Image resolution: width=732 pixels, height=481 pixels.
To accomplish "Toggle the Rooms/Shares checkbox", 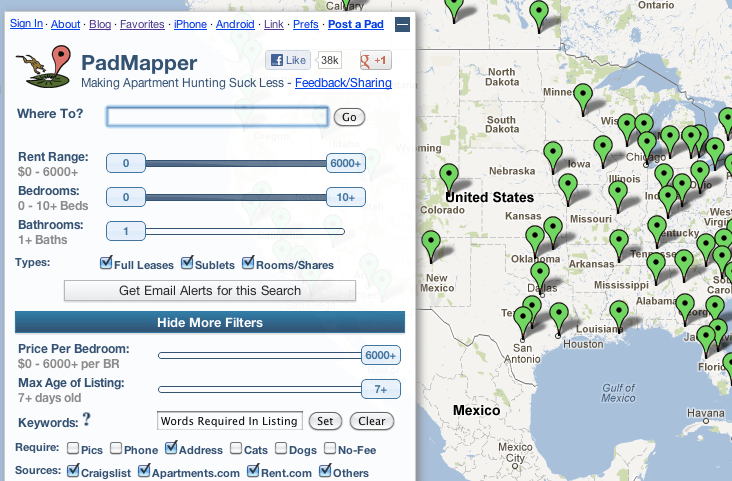I will coord(248,262).
